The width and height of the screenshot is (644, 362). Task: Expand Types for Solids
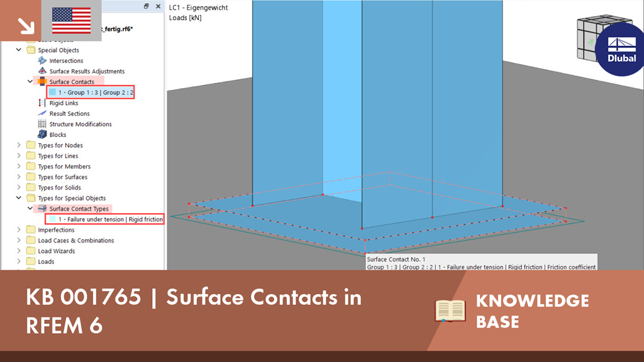pos(18,187)
